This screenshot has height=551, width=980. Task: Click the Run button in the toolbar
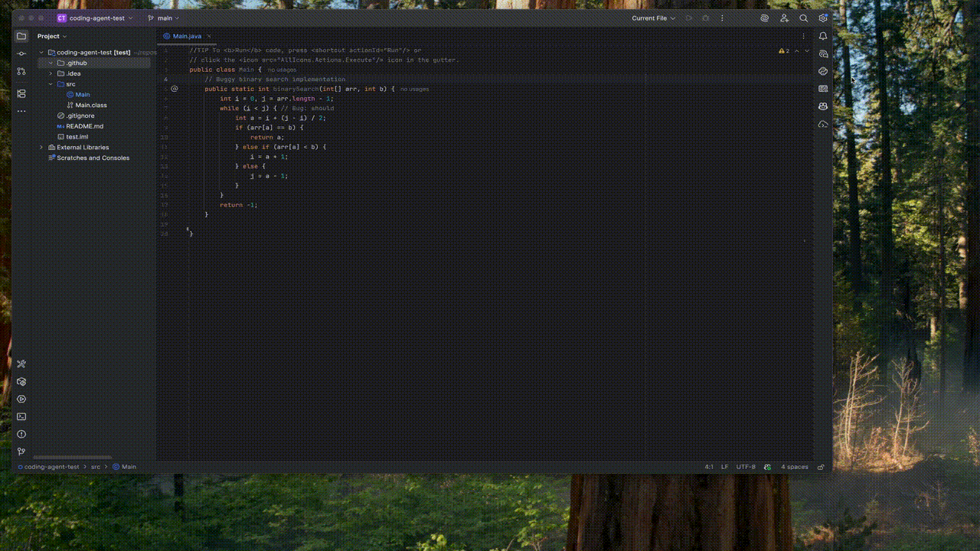pyautogui.click(x=688, y=18)
